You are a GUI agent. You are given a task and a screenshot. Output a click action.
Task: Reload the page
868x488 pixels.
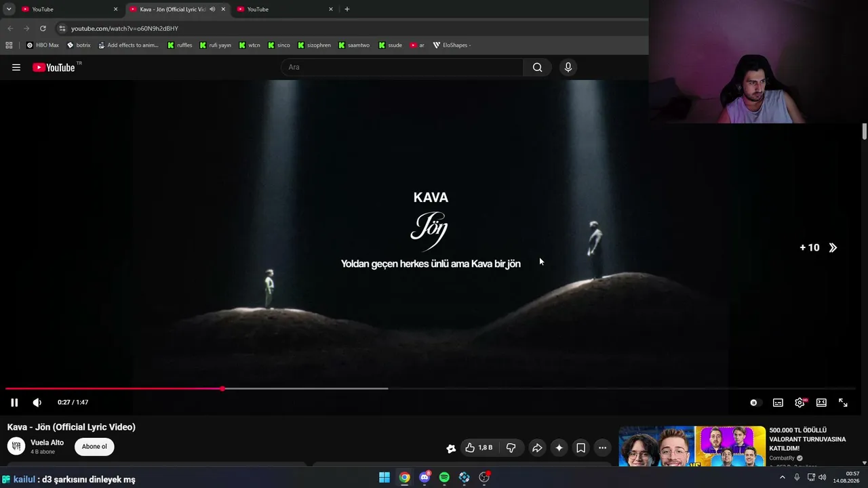pos(43,28)
